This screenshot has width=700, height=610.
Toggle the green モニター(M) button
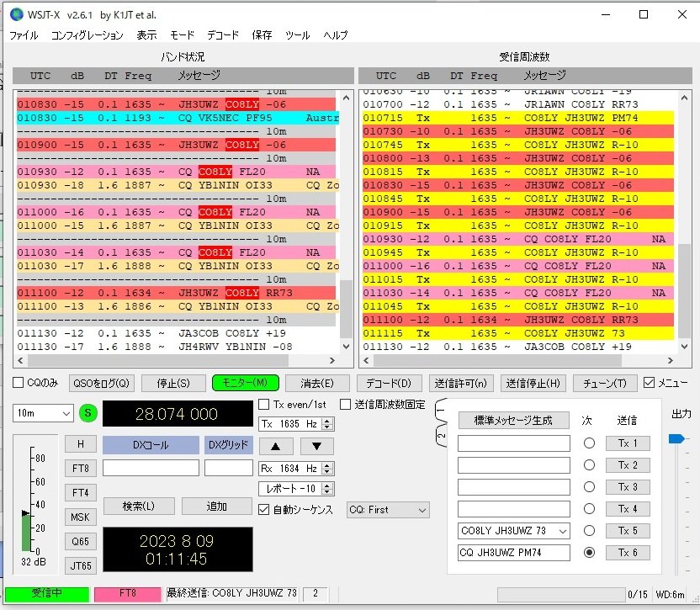(x=245, y=383)
